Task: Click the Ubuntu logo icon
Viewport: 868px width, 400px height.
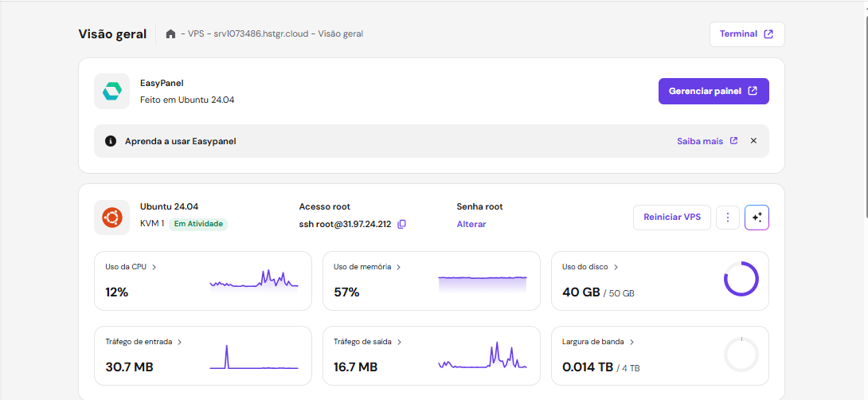Action: (x=111, y=217)
